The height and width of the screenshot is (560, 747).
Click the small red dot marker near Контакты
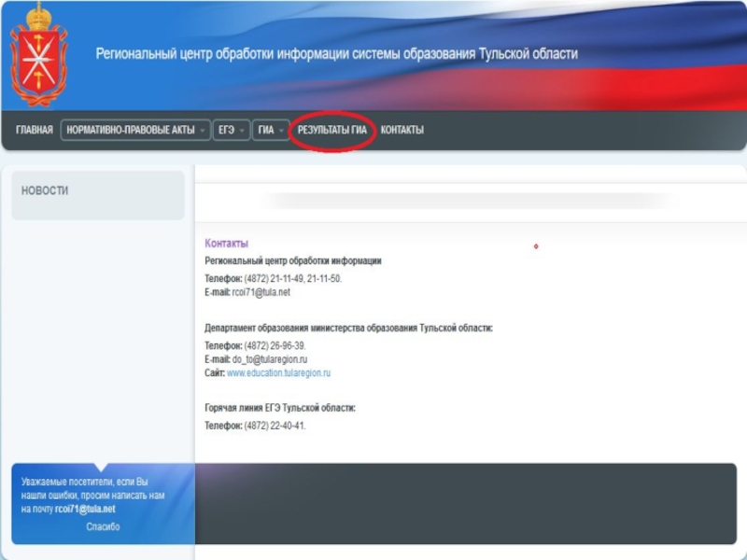click(536, 246)
